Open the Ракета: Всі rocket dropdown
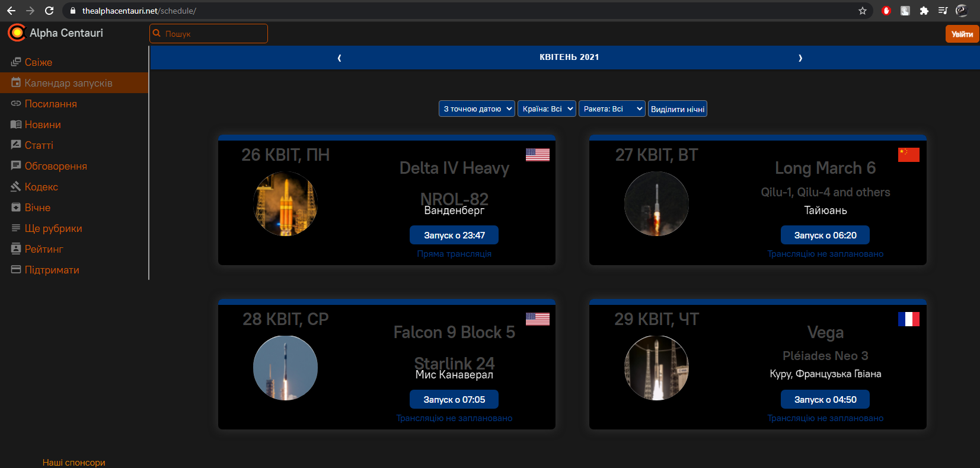This screenshot has width=980, height=468. point(612,109)
